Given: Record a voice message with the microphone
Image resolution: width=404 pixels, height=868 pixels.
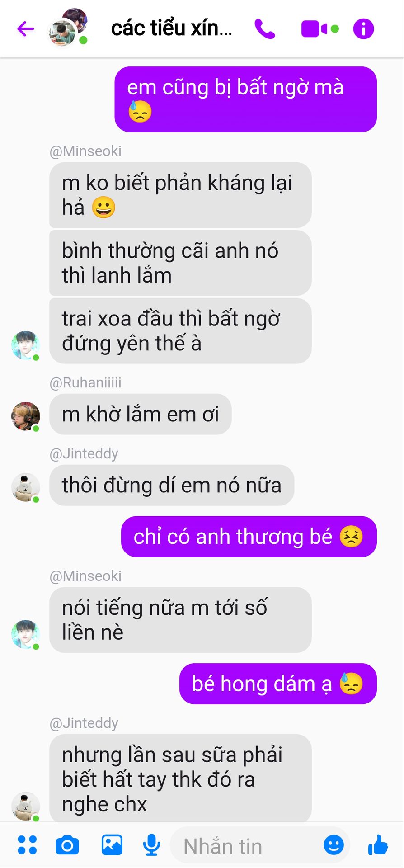Looking at the screenshot, I should pos(151,844).
